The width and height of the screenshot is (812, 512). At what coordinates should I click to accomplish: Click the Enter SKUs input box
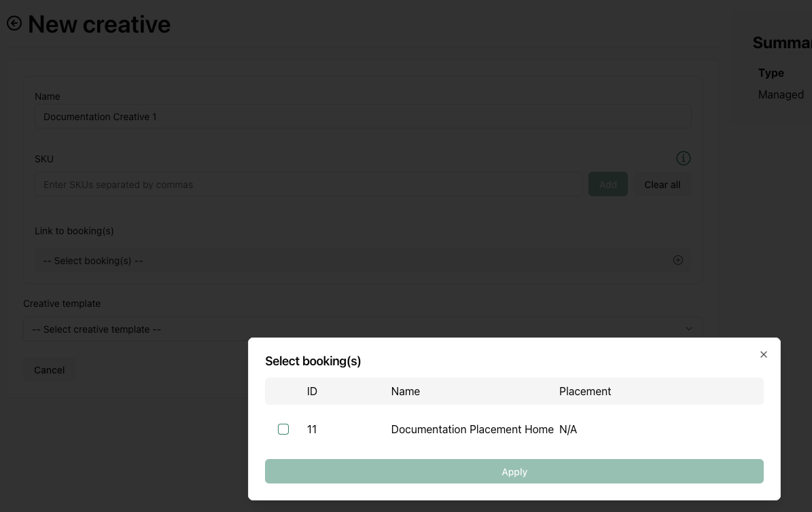308,185
